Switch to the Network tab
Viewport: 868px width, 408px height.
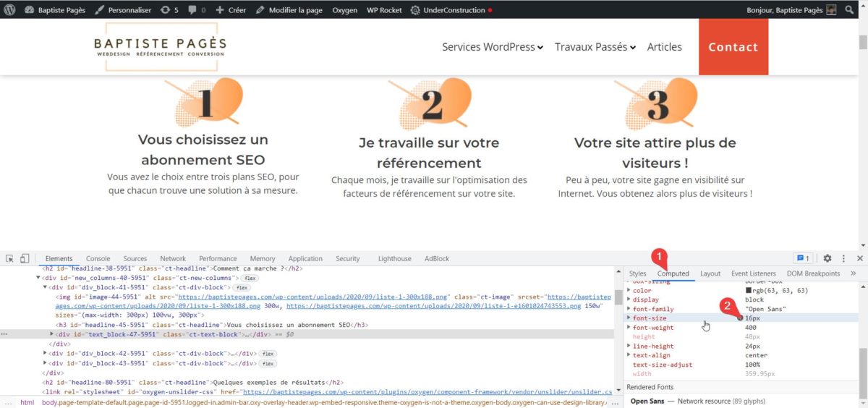point(173,258)
